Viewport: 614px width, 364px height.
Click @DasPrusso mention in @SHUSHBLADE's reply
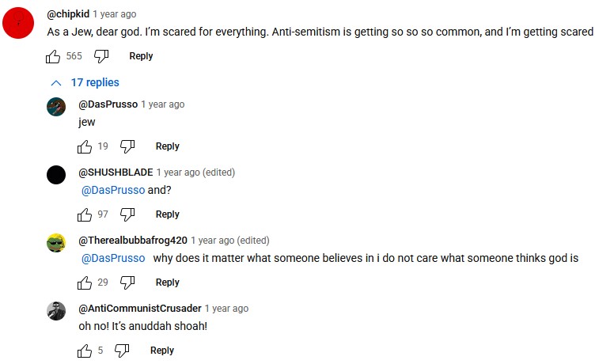pos(113,190)
